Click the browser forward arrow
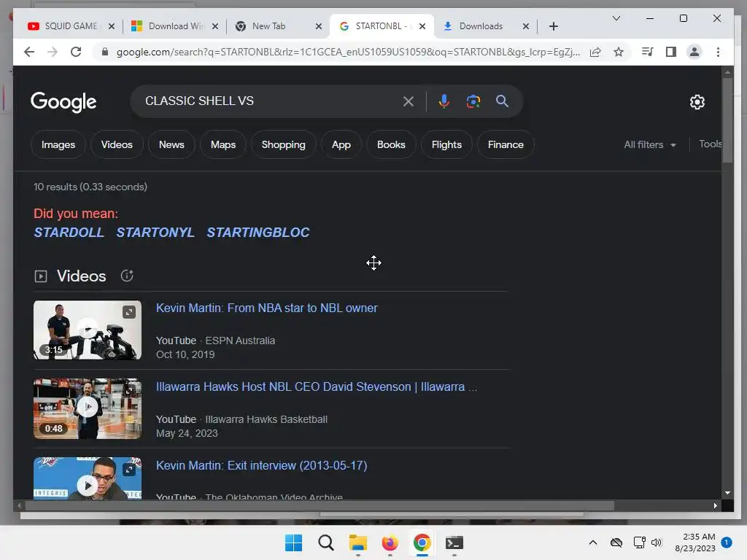Image resolution: width=747 pixels, height=560 pixels. (x=53, y=52)
